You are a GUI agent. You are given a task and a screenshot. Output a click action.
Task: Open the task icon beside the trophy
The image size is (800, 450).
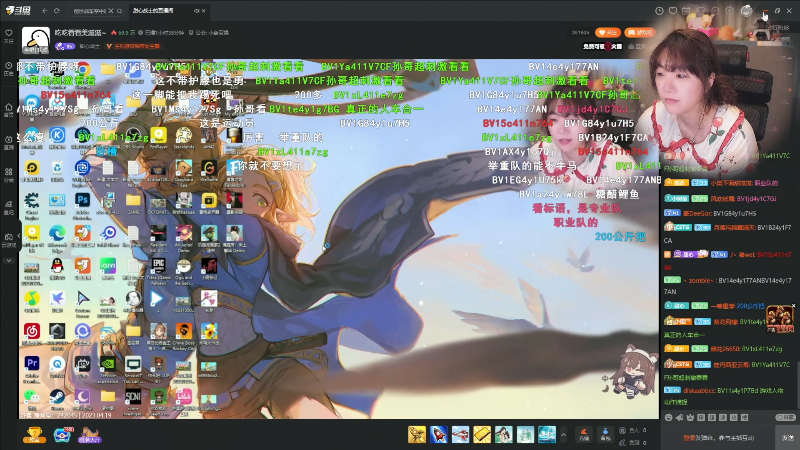[62, 435]
